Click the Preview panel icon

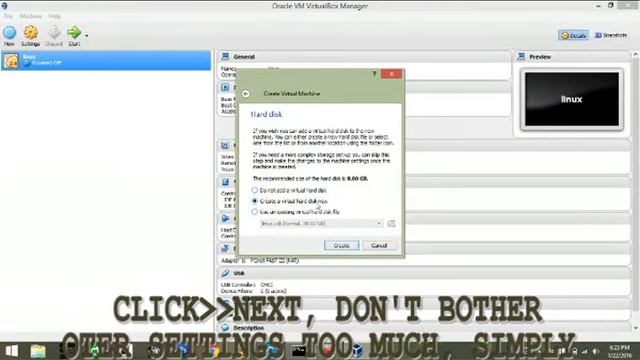pos(521,56)
